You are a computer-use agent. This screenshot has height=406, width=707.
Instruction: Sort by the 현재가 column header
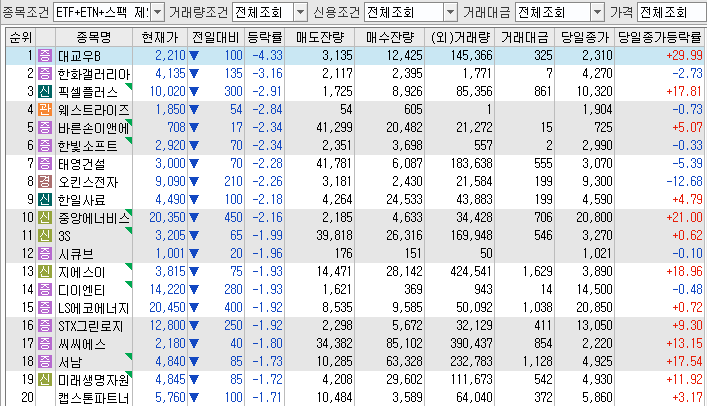tap(160, 37)
